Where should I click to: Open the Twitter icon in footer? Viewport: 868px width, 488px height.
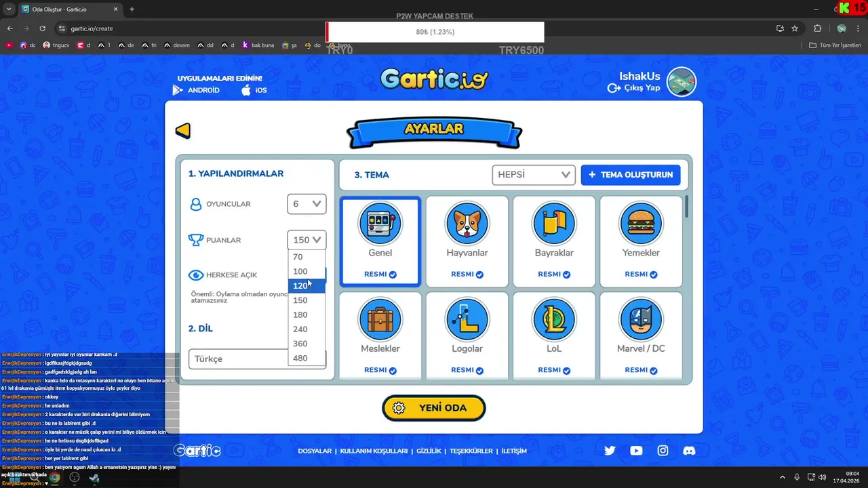(x=610, y=451)
